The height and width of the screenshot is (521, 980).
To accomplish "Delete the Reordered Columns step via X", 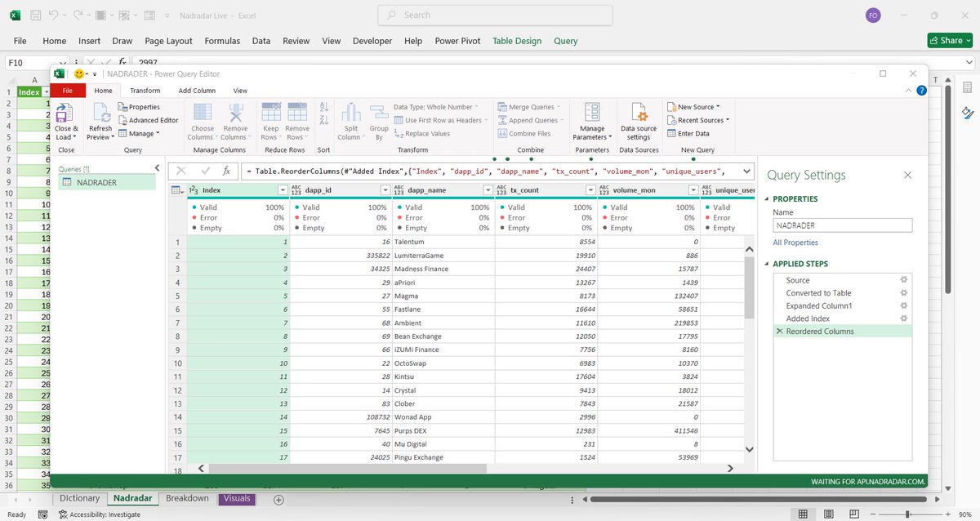I will (779, 332).
